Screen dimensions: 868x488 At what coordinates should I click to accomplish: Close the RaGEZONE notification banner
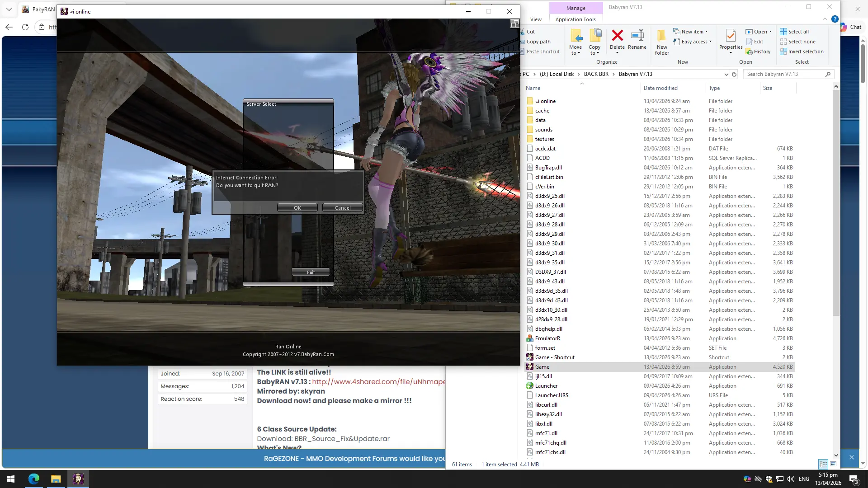pyautogui.click(x=851, y=457)
